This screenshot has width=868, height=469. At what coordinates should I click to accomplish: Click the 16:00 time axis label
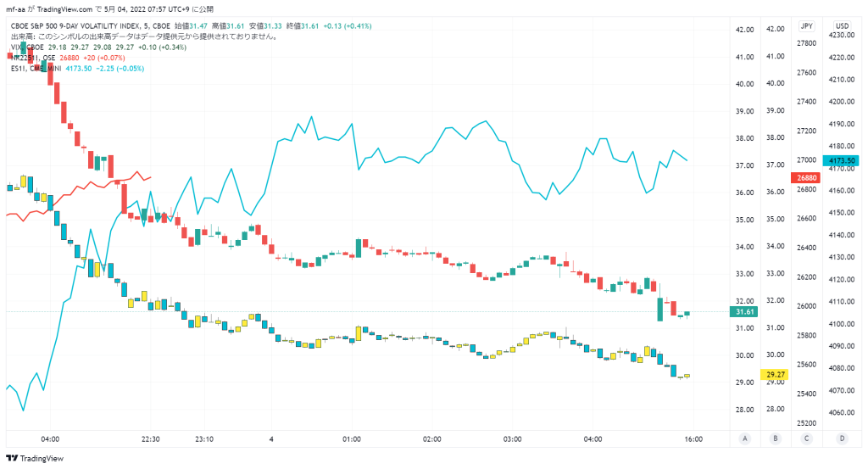point(693,439)
